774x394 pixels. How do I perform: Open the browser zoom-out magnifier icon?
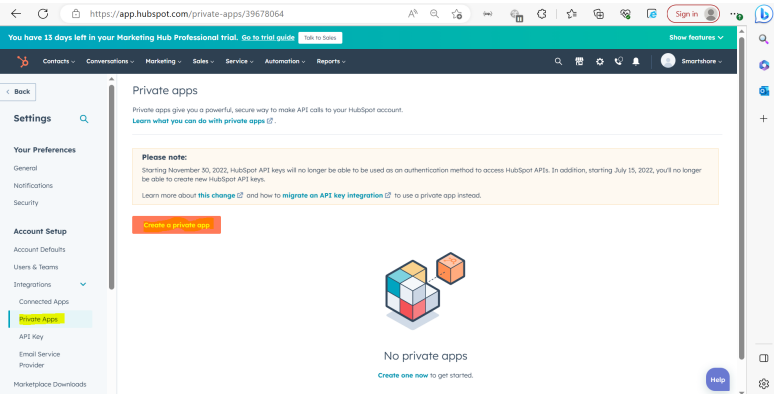pos(434,14)
